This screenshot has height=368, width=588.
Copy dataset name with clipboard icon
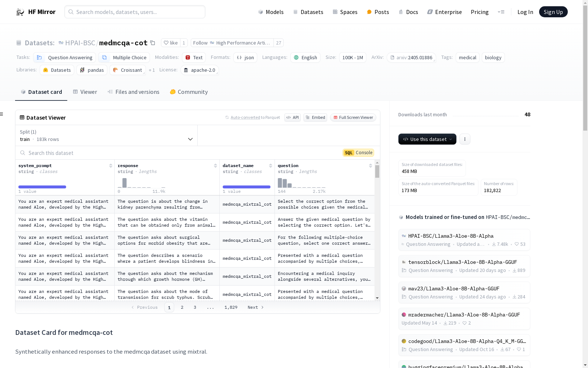click(153, 43)
